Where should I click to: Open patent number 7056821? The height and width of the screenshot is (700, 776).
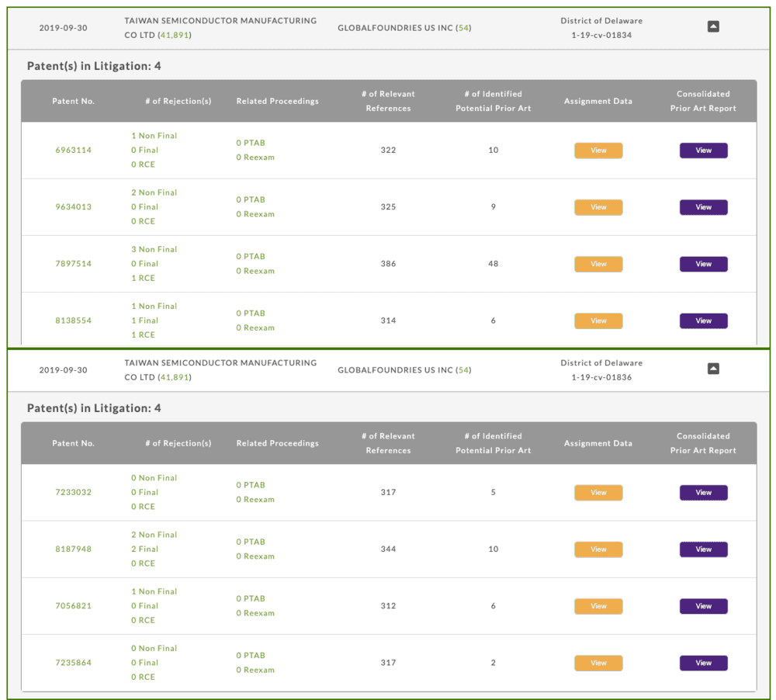coord(73,606)
